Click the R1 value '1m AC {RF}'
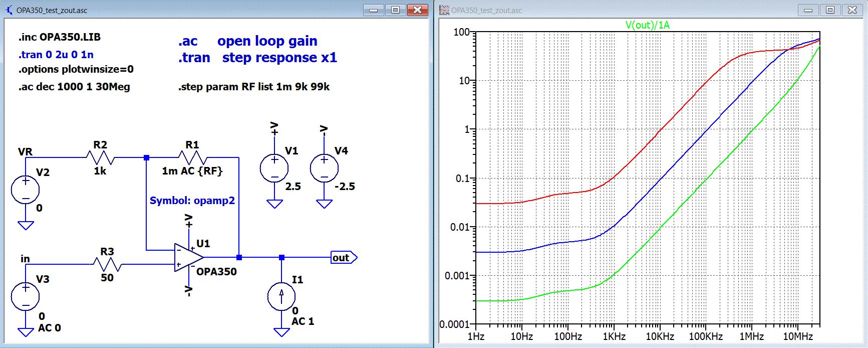The width and height of the screenshot is (868, 348). pyautogui.click(x=192, y=171)
